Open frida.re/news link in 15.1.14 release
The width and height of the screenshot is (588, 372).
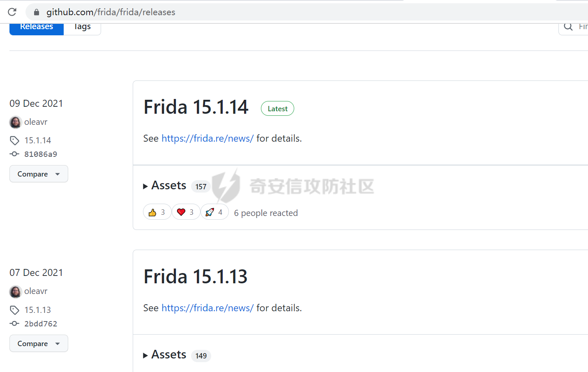pyautogui.click(x=208, y=138)
